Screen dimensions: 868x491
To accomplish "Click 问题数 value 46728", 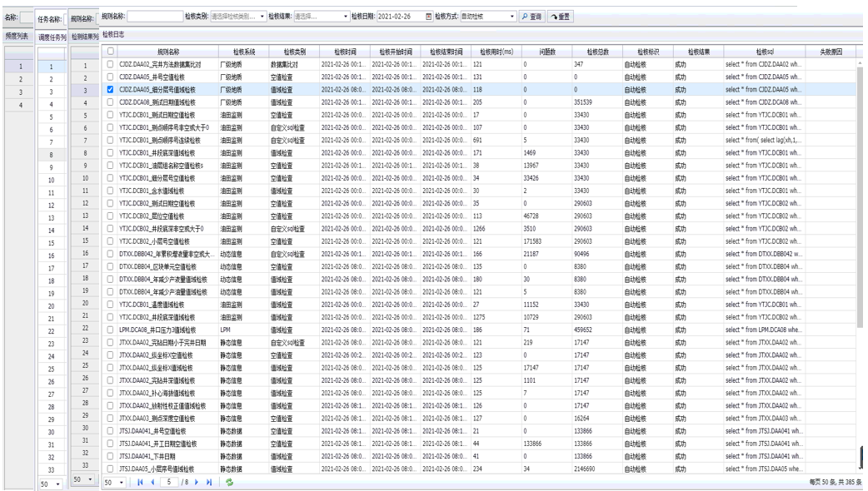I will point(531,216).
